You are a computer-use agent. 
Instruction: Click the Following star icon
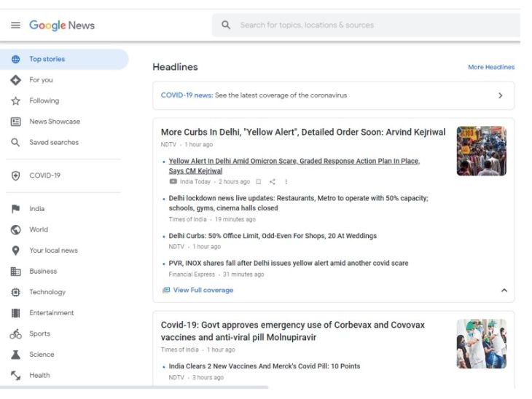point(15,100)
